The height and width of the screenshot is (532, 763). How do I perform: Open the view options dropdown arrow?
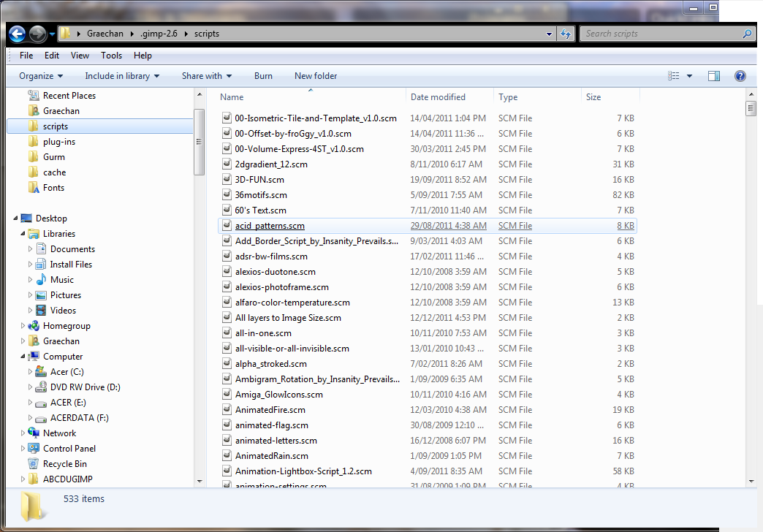pos(689,76)
